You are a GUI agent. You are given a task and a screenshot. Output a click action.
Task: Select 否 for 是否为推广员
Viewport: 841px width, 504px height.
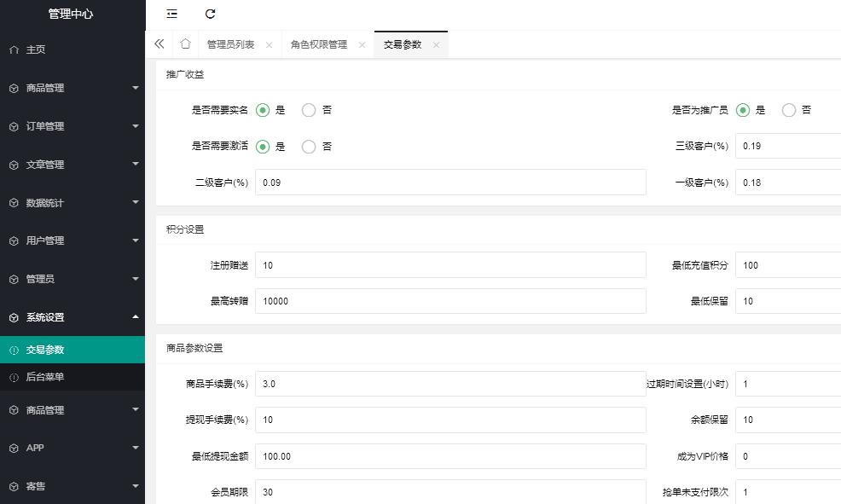(x=789, y=110)
